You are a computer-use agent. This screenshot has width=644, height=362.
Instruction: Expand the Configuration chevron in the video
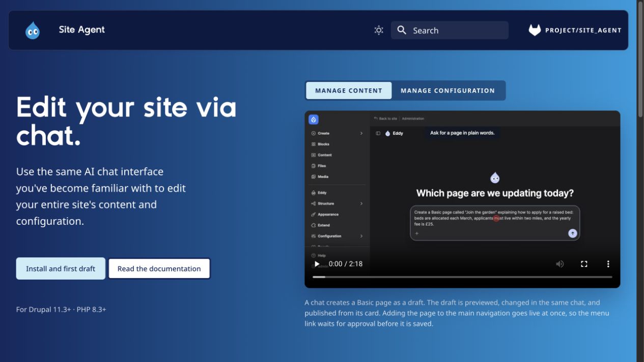361,236
